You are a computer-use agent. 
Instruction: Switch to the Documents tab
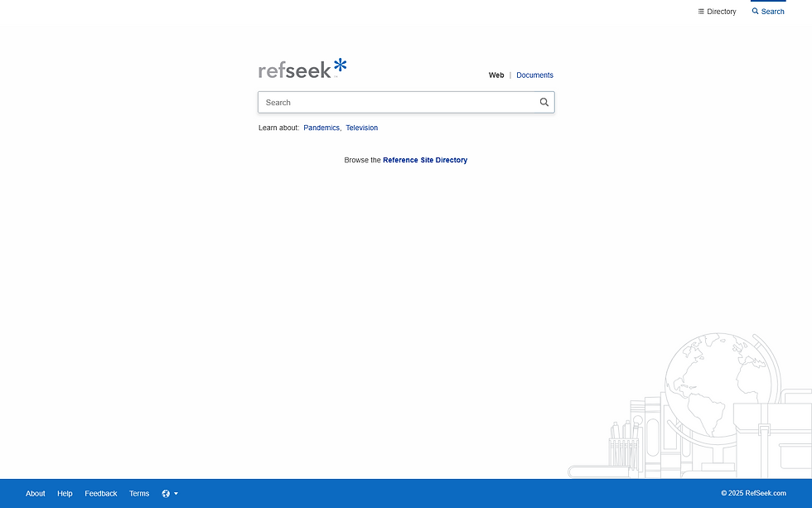point(534,75)
